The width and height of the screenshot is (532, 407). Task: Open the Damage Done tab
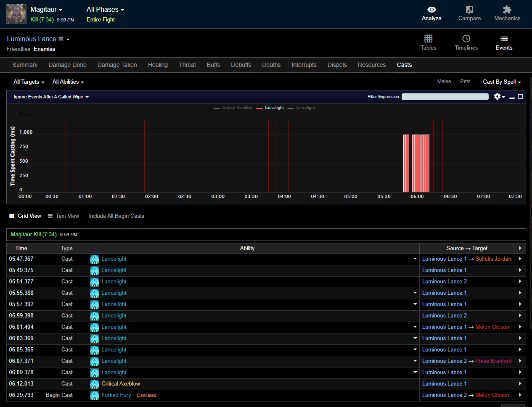[x=67, y=65]
